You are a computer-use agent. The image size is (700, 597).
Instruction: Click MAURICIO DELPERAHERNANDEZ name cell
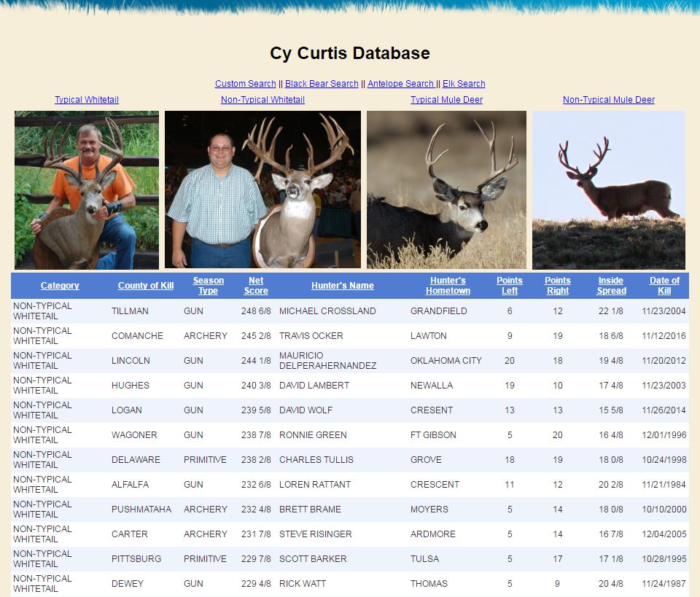327,361
